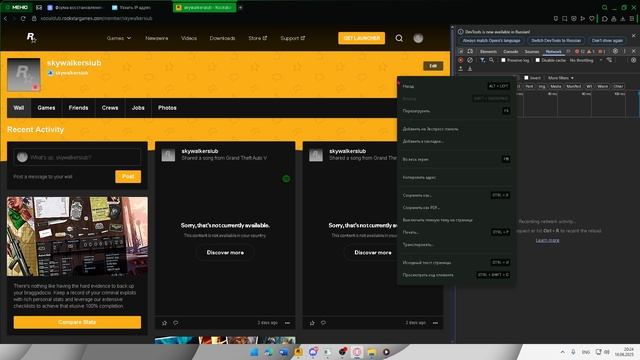640x360 pixels.
Task: Open the site search magnifier icon
Action: tap(399, 38)
